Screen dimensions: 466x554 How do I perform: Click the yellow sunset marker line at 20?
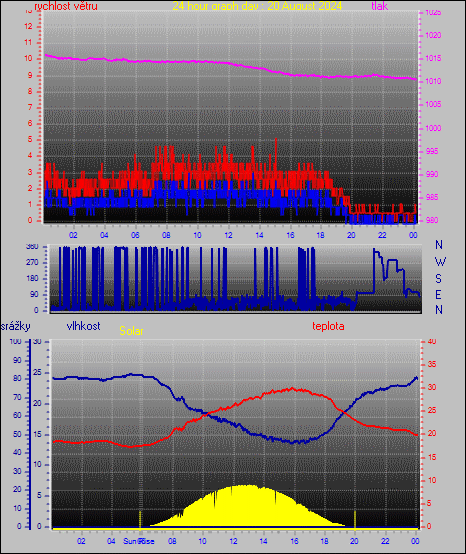[355, 519]
